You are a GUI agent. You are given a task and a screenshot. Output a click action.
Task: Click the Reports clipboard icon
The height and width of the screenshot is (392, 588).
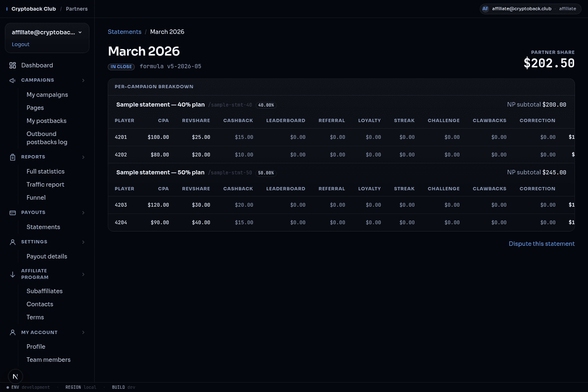coord(13,157)
